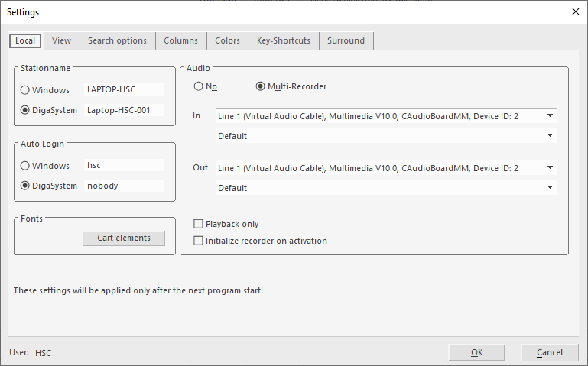Set Audio option to No

coord(199,86)
